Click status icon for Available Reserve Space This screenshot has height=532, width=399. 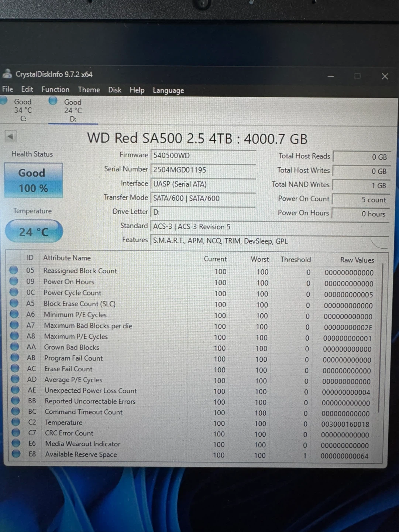tap(16, 454)
